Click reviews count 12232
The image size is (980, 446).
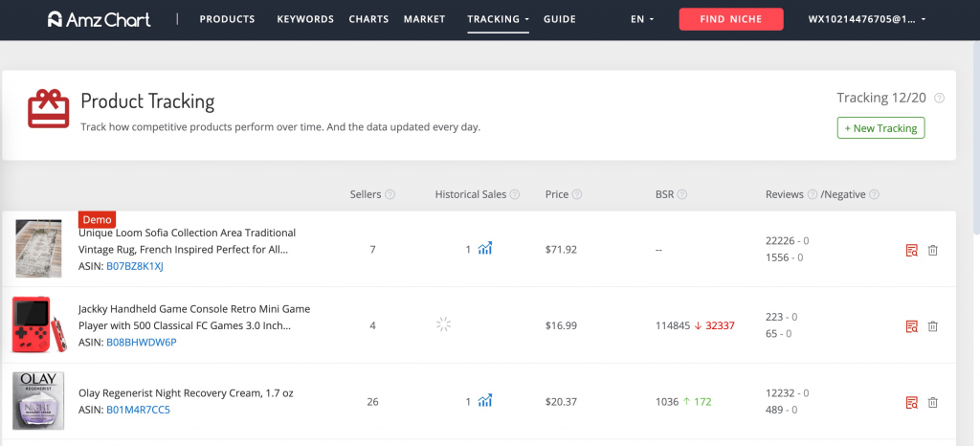click(x=779, y=393)
